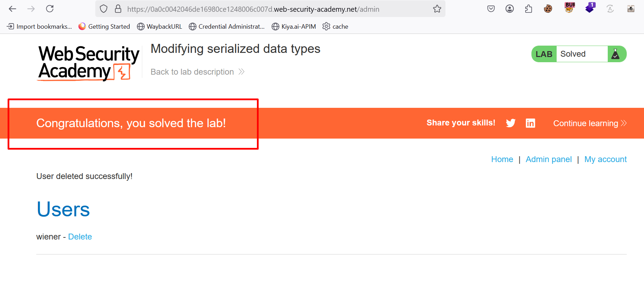Open the Admin panel link
This screenshot has width=644, height=301.
(549, 159)
